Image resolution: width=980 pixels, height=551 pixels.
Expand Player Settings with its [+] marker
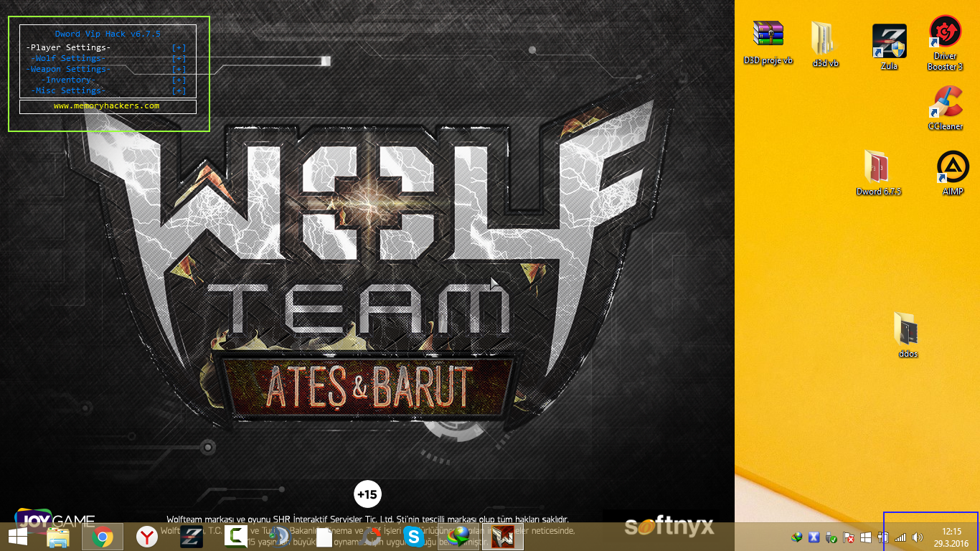[x=179, y=47]
